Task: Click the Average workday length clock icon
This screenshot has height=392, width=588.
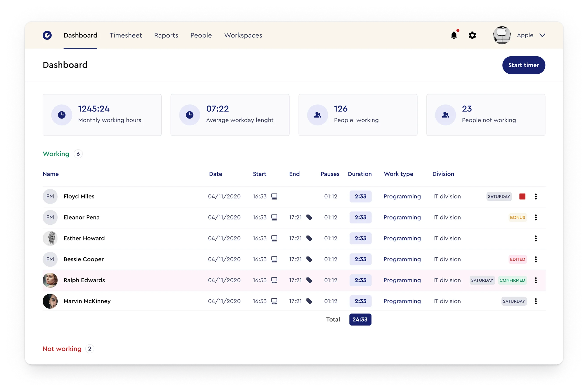Action: coord(190,115)
